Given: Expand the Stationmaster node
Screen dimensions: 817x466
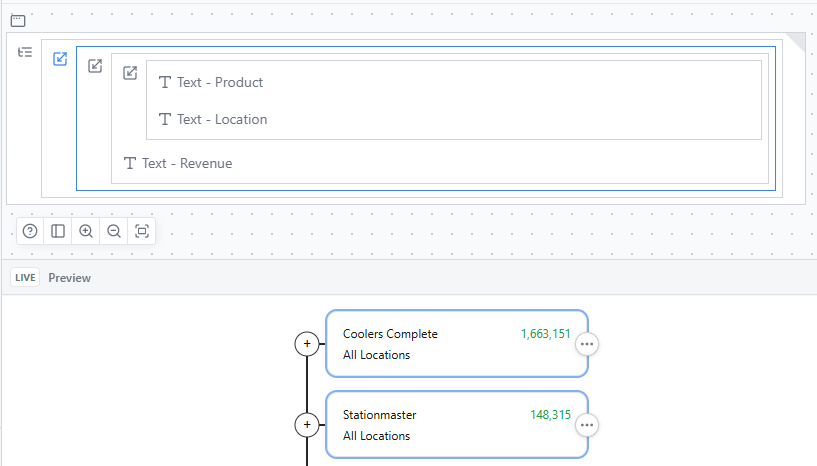Looking at the screenshot, I should tap(307, 425).
